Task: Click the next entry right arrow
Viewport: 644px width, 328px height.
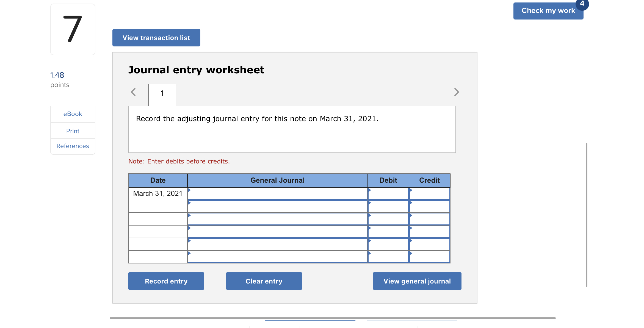Action: (x=457, y=92)
